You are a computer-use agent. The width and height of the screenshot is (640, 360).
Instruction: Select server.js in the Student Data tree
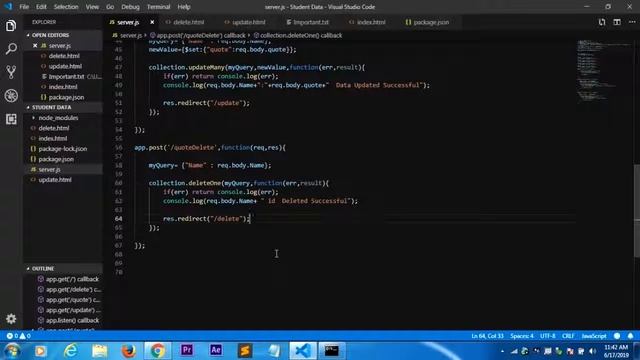coord(49,169)
